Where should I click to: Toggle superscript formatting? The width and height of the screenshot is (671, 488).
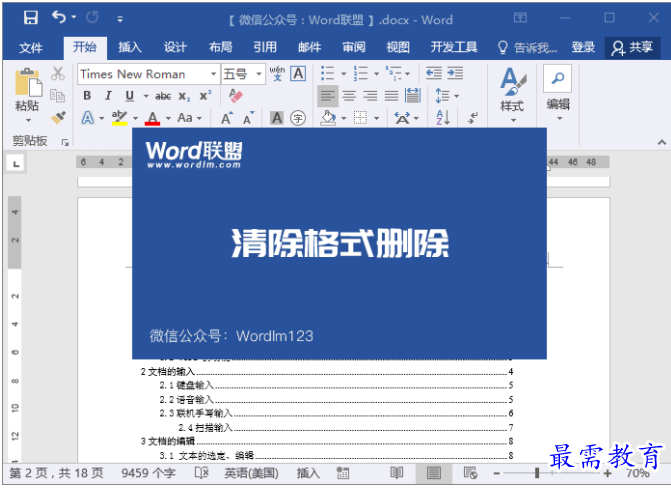pyautogui.click(x=205, y=95)
